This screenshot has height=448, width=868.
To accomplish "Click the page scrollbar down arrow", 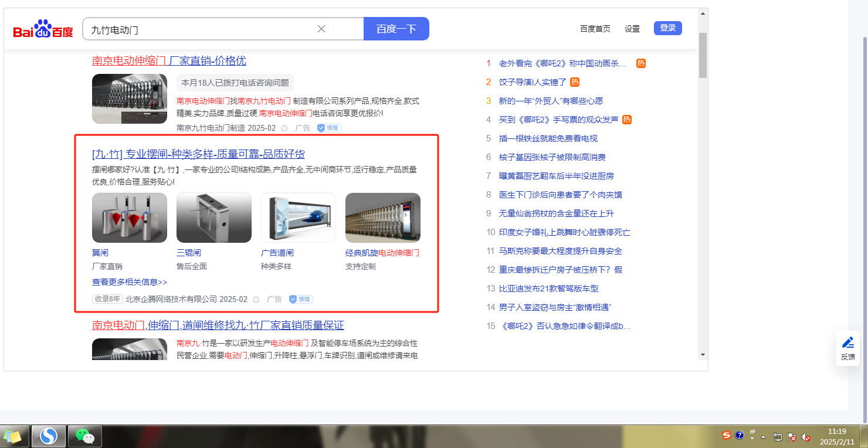I will point(703,355).
